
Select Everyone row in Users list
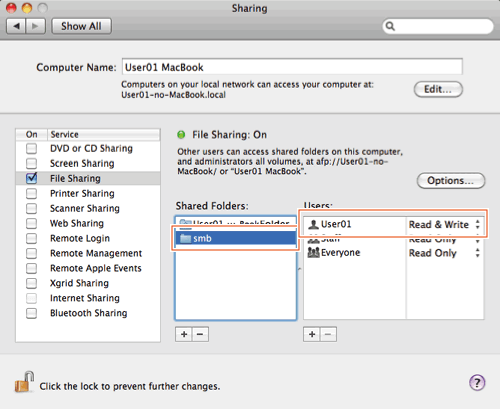(393, 253)
